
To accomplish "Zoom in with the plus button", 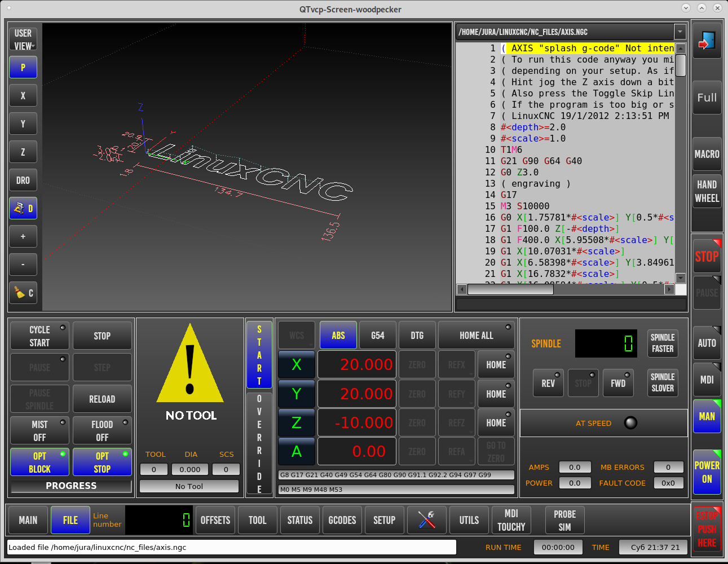I will [23, 236].
